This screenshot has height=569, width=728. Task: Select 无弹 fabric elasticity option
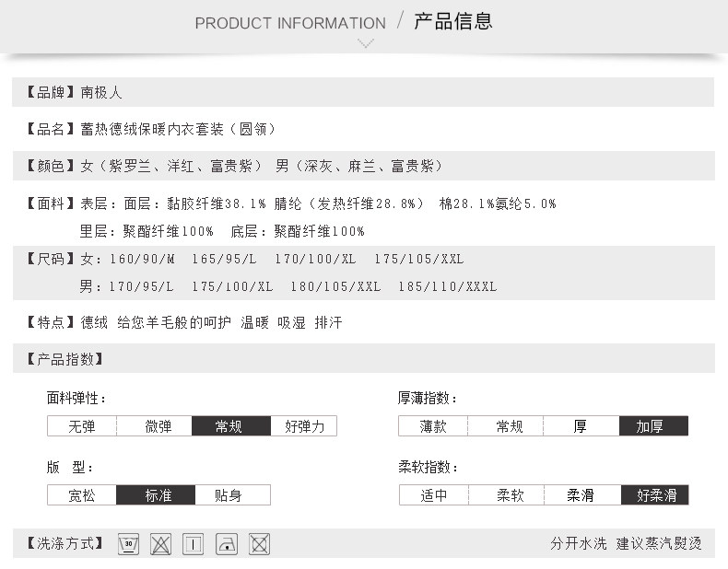coord(81,426)
